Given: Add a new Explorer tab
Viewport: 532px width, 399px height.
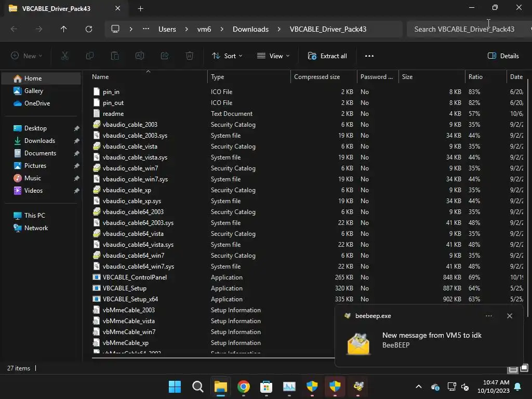Looking at the screenshot, I should (140, 8).
